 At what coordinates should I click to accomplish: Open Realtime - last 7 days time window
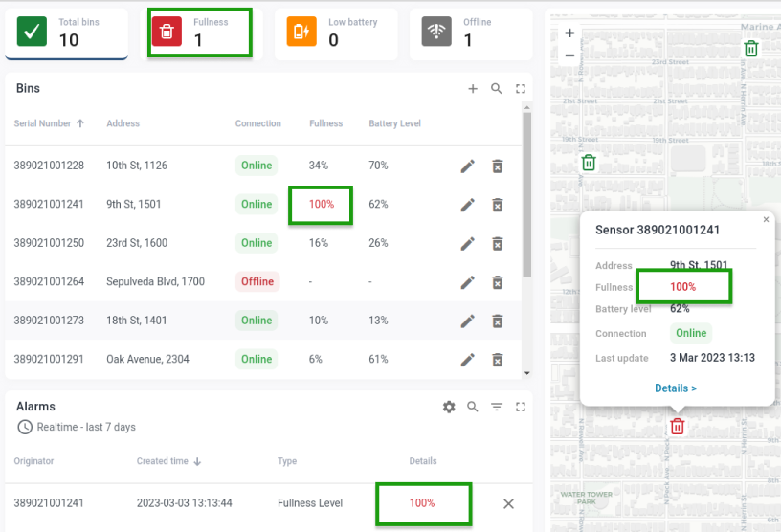(77, 427)
